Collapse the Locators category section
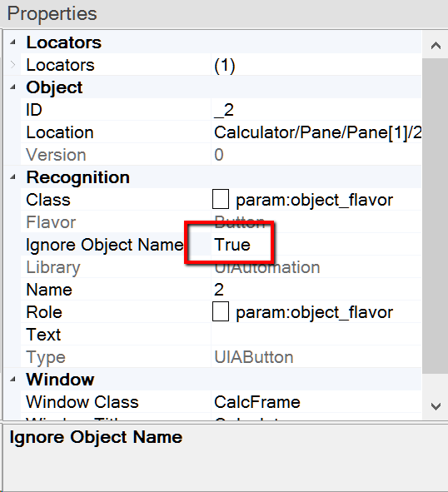448x492 pixels. click(12, 42)
